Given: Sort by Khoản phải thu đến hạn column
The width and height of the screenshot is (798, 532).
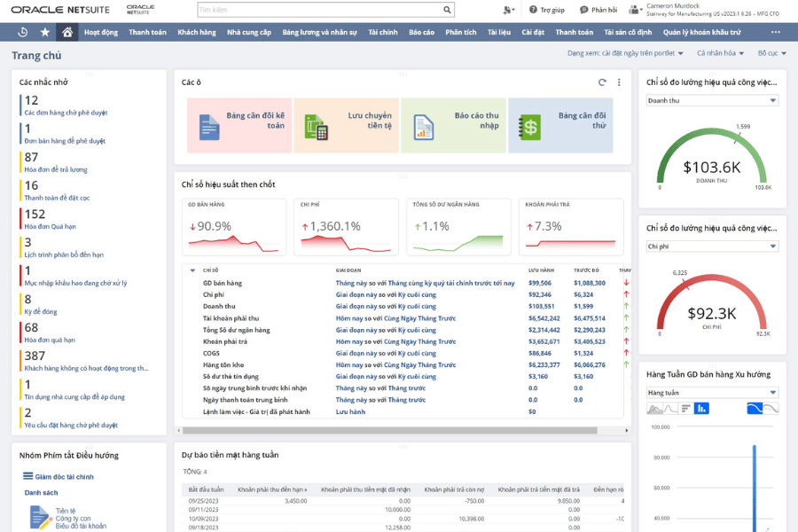Looking at the screenshot, I should tap(272, 489).
